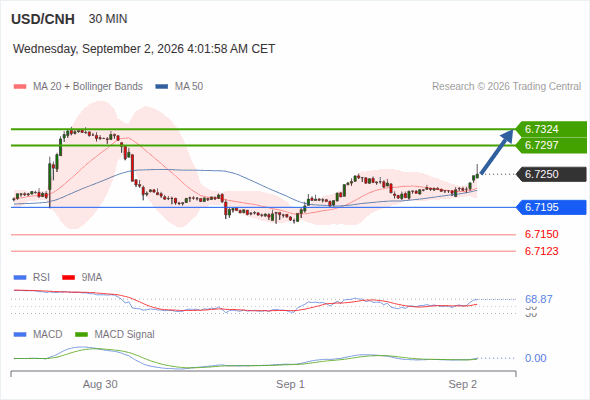Click the MACD Signal green legend swatch
The width and height of the screenshot is (590, 400).
[81, 335]
